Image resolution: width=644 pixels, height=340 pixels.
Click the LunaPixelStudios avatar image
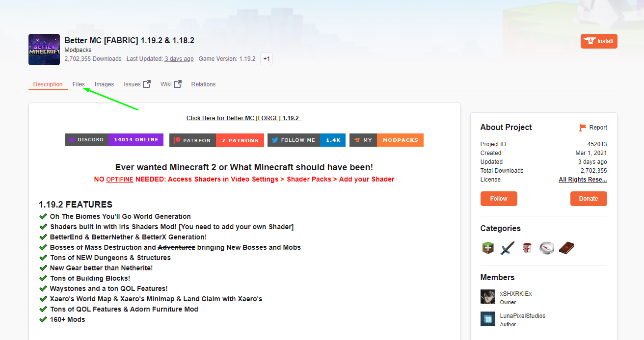[x=488, y=318]
